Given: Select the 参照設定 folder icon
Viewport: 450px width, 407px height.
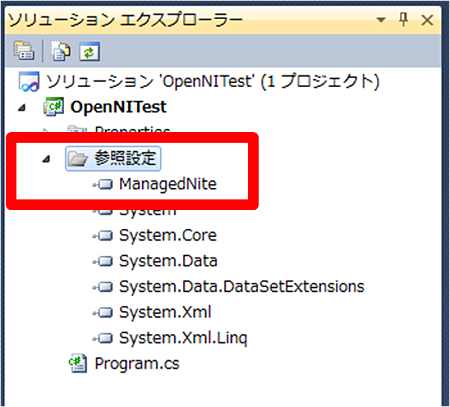Looking at the screenshot, I should coord(77,158).
